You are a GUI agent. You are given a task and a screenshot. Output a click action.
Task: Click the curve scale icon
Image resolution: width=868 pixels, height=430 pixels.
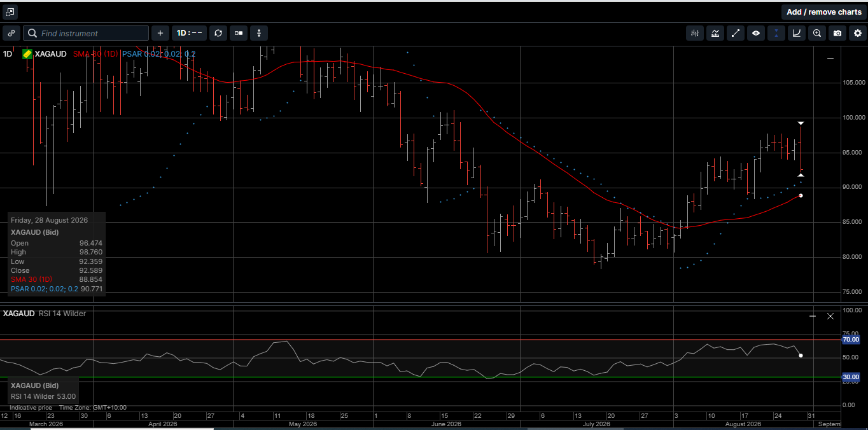click(797, 33)
